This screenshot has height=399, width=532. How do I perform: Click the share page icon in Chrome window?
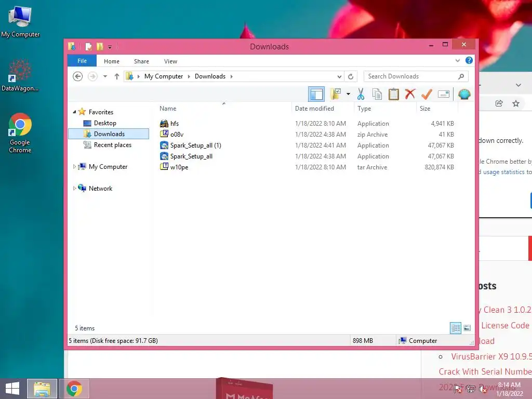499,103
